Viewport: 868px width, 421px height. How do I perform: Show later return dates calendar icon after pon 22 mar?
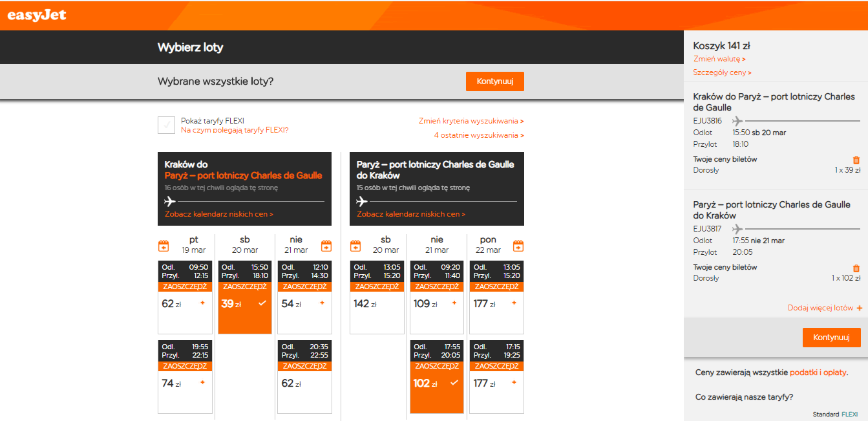click(518, 246)
